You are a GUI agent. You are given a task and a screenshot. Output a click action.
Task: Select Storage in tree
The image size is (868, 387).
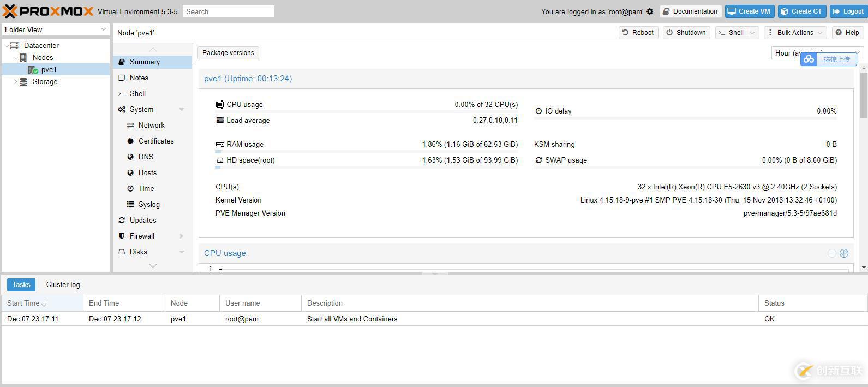pos(45,81)
